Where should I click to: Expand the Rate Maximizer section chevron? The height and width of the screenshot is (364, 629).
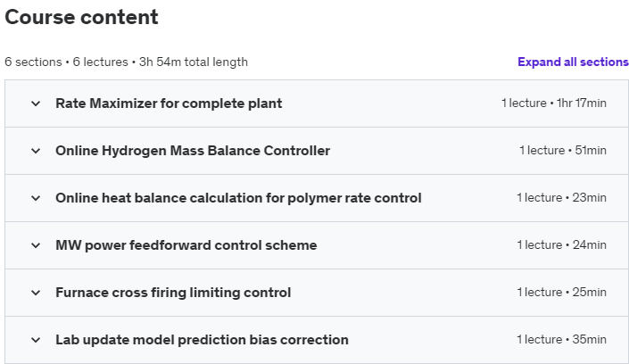(x=36, y=103)
